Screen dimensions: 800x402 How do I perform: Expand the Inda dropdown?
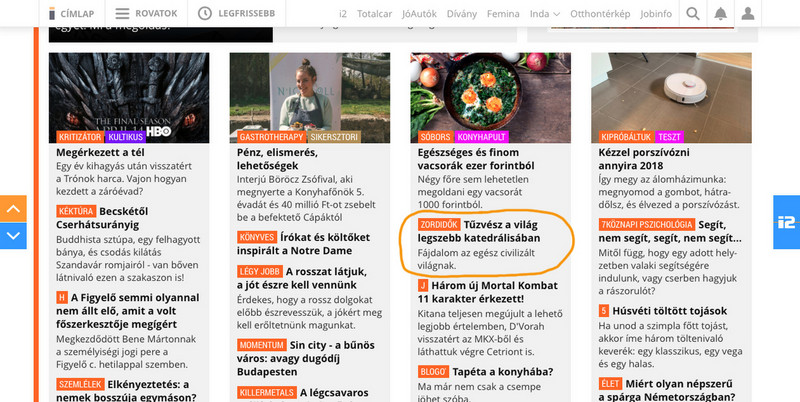(544, 14)
